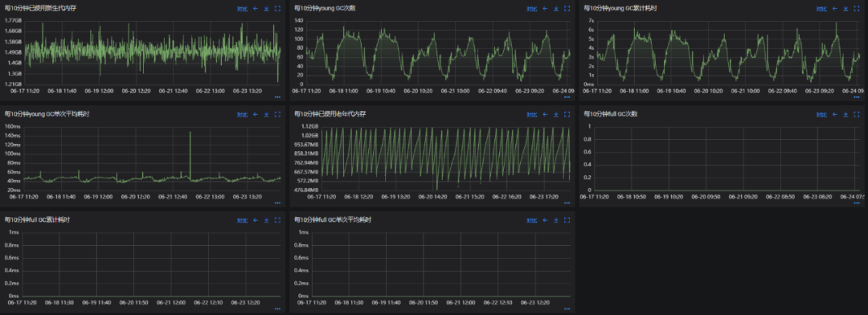Download the 每10分钟full GC累计耗时 chart
This screenshot has height=315, width=868.
pyautogui.click(x=266, y=220)
